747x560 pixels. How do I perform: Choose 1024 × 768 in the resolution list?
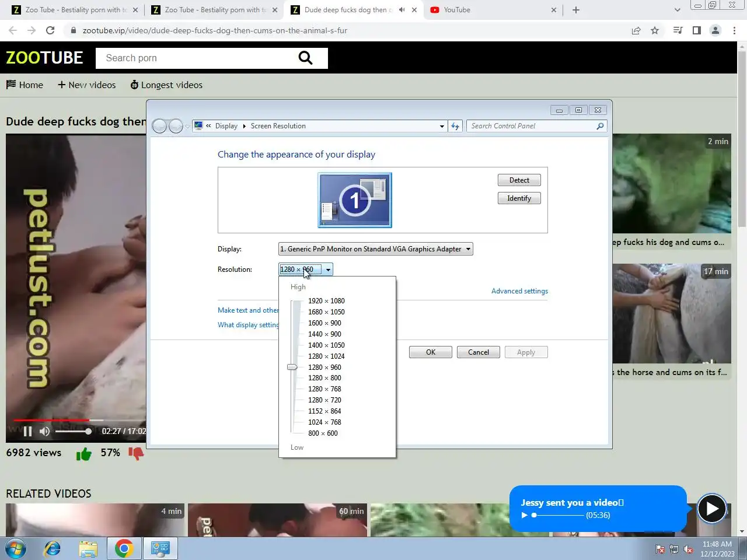324,422
